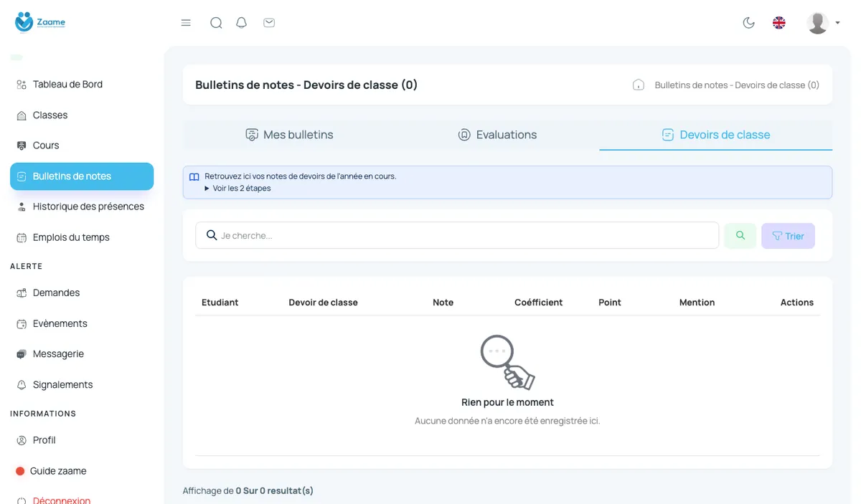The width and height of the screenshot is (861, 504).
Task: Open the Guide zaame link
Action: (x=58, y=471)
